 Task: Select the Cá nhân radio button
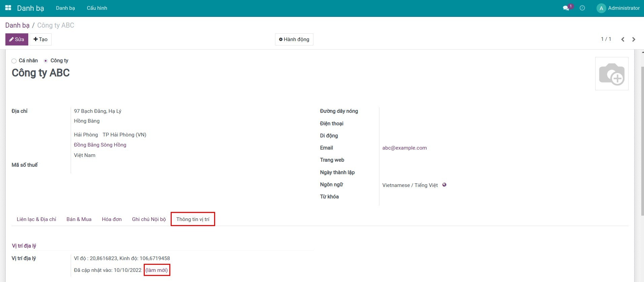tap(14, 61)
